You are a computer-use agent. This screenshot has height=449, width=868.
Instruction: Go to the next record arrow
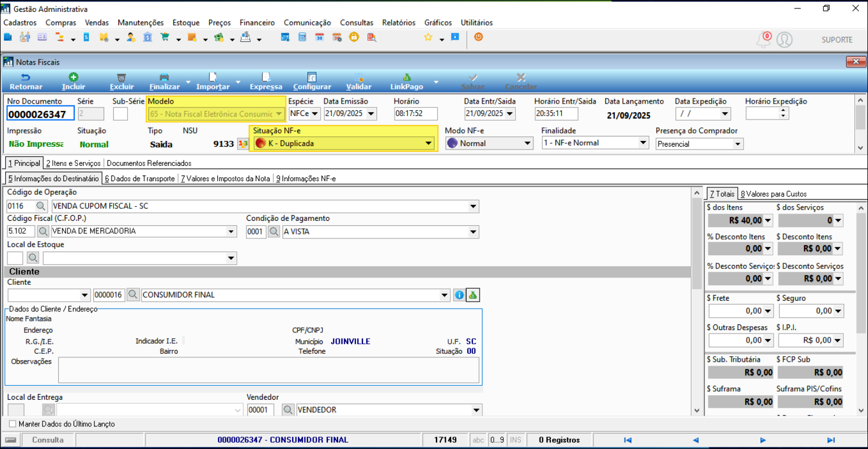763,440
